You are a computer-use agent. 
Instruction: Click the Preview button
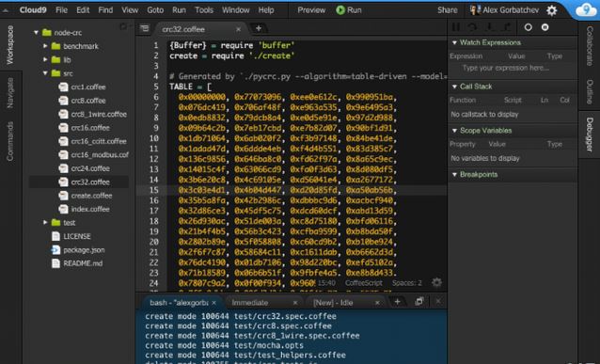point(311,10)
